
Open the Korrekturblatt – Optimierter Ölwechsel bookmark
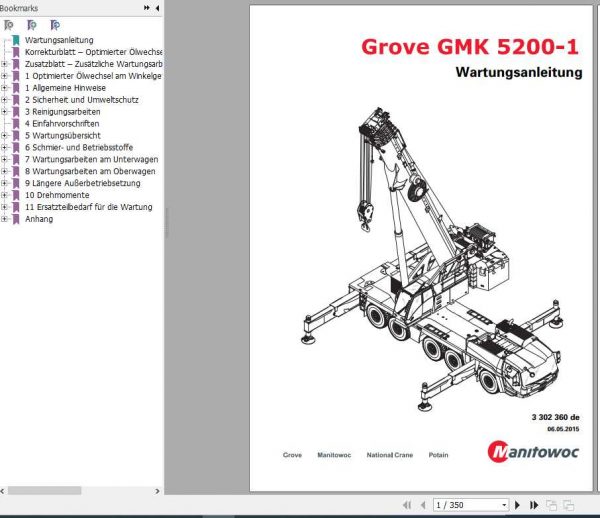click(x=93, y=52)
